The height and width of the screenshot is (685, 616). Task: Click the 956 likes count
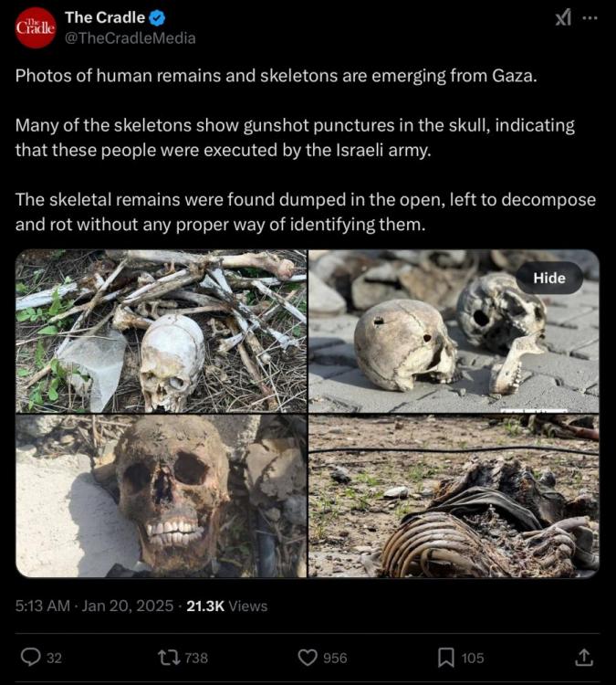335,658
